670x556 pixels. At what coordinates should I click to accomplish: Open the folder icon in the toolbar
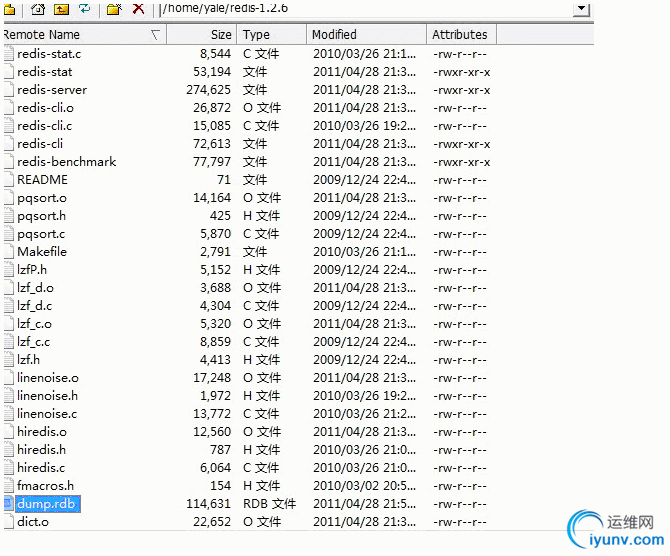pyautogui.click(x=9, y=9)
